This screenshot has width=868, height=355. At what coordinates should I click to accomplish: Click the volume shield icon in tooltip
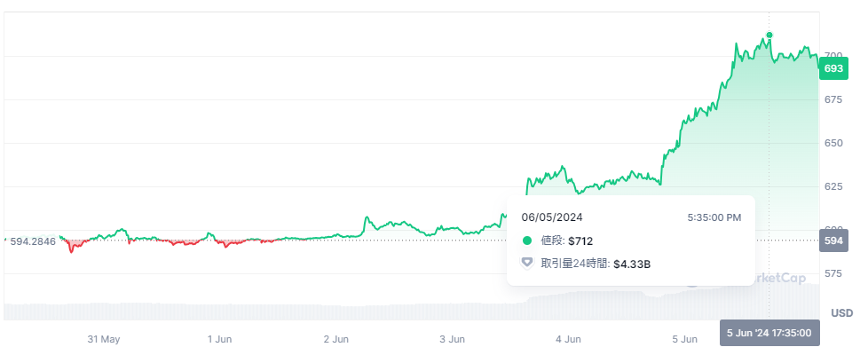(527, 263)
